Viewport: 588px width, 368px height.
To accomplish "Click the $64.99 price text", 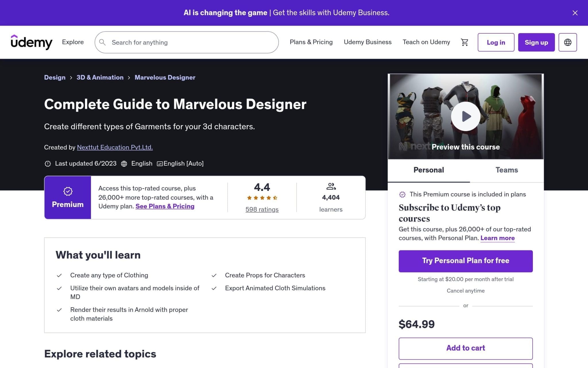I will (417, 324).
